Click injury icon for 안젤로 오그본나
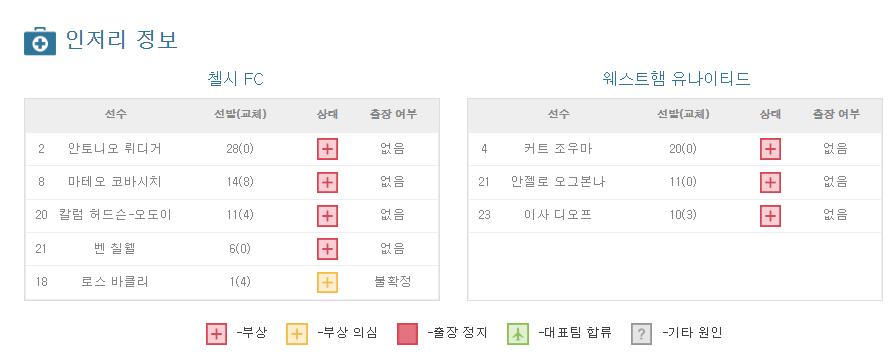Image resolution: width=895 pixels, height=360 pixels. click(770, 183)
